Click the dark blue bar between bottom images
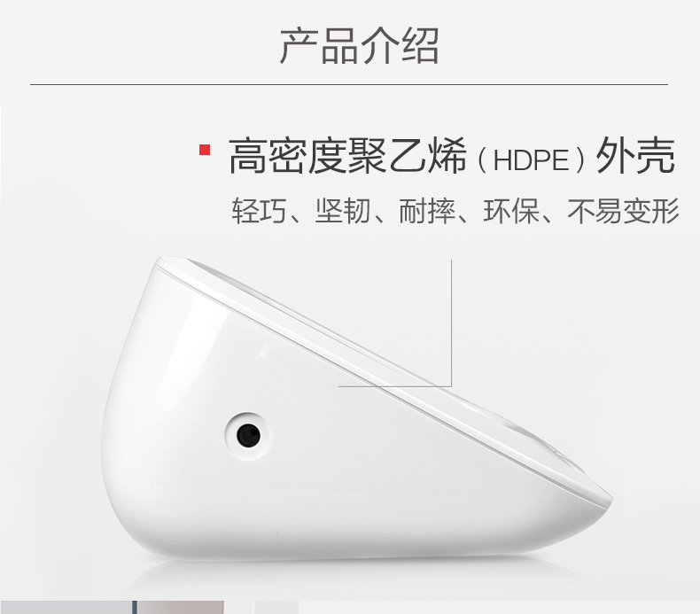Viewport: 700px width, 614px height. (x=134, y=607)
